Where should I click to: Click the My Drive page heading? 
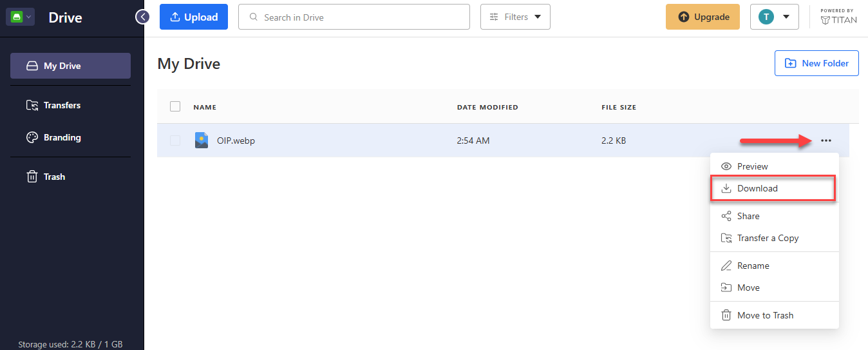pyautogui.click(x=189, y=64)
